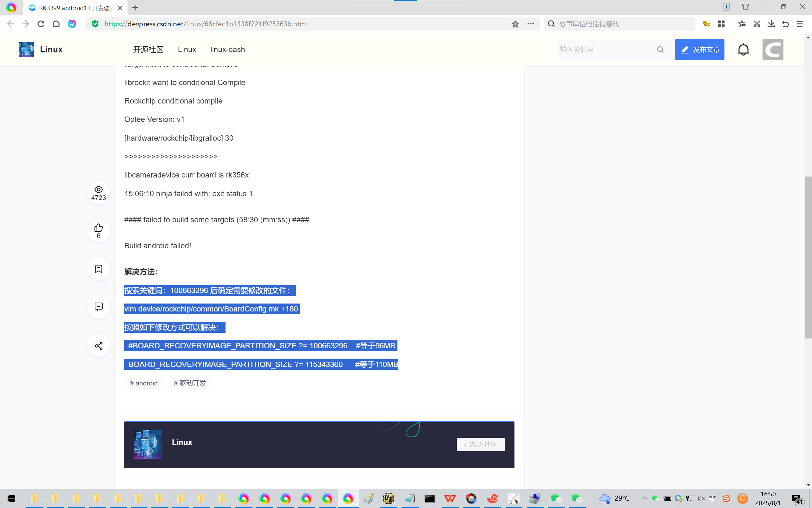
Task: Open the downloads icon
Action: tap(771, 24)
